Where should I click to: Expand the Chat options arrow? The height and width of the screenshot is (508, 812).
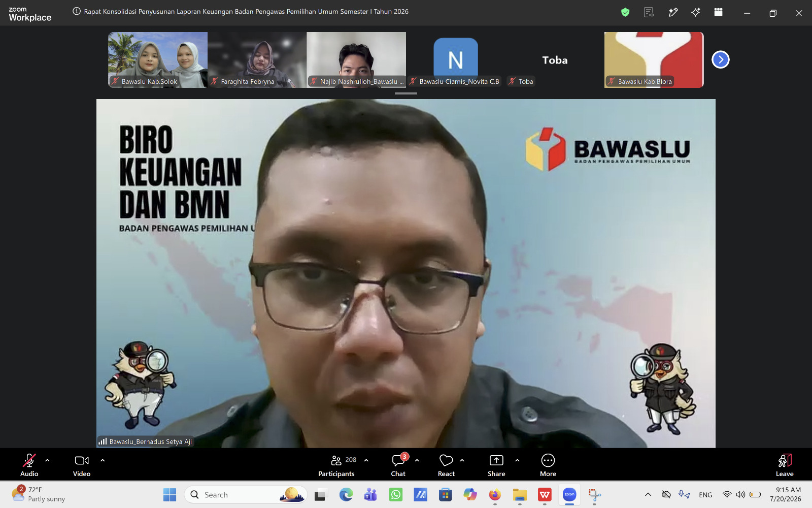(x=417, y=460)
